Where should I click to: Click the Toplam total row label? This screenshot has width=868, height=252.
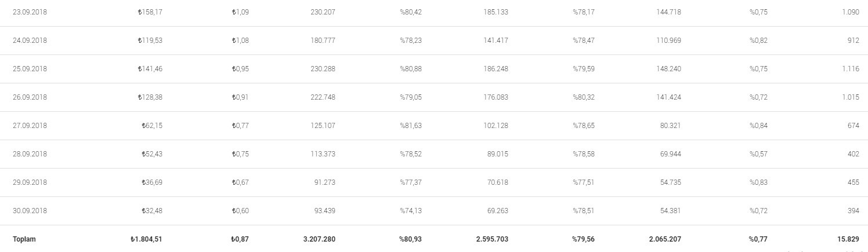click(24, 239)
